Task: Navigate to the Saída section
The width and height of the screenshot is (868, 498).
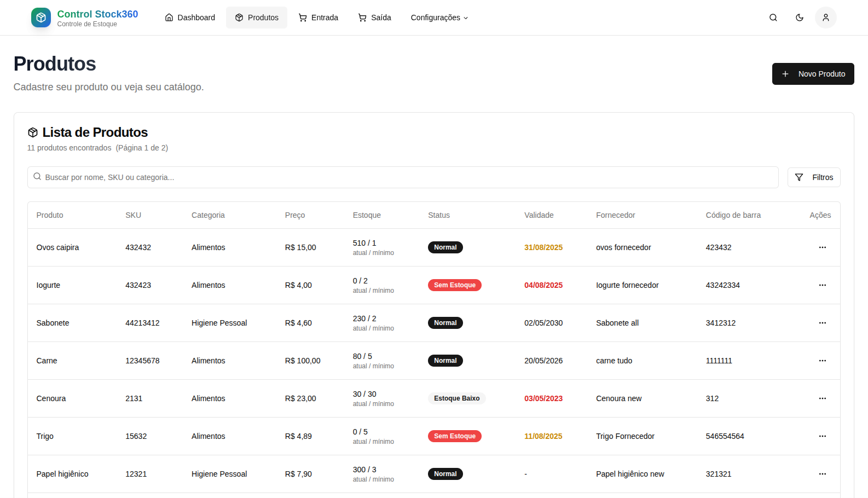Action: (x=374, y=18)
